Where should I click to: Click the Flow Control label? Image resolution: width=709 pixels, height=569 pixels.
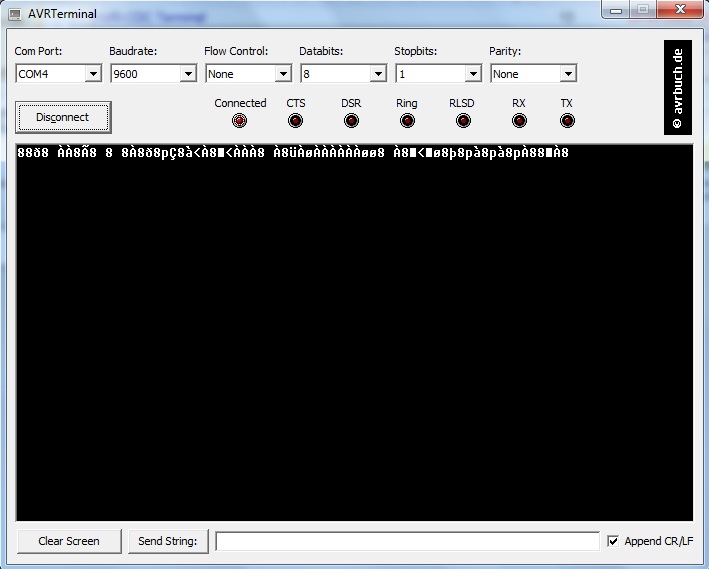(236, 51)
